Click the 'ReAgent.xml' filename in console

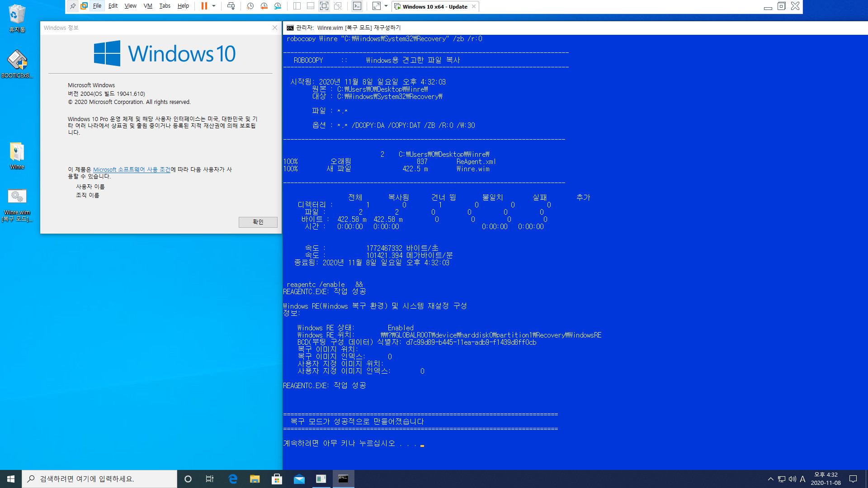[476, 162]
